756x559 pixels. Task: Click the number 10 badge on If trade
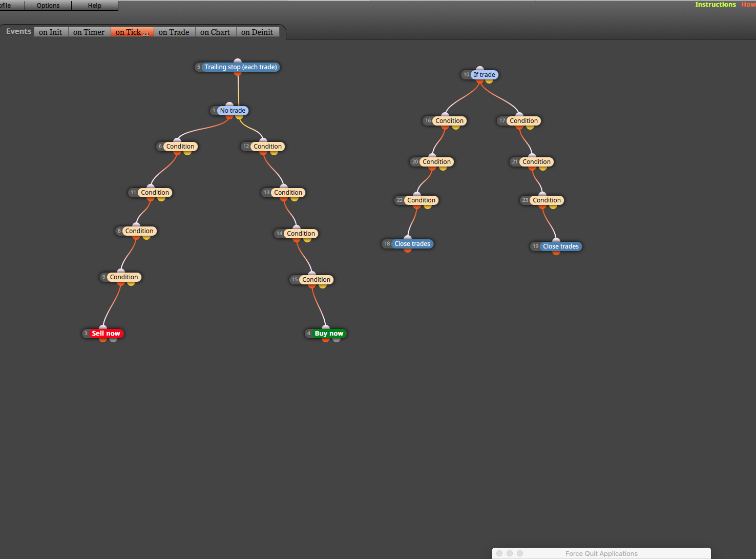pos(466,75)
